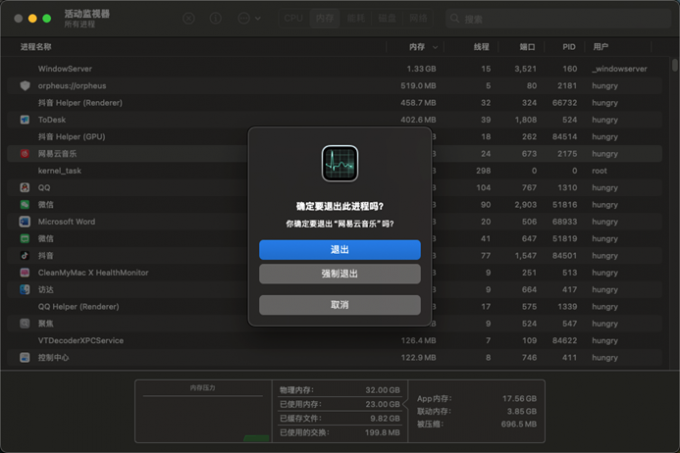
Task: Click the root user cell
Action: pyautogui.click(x=599, y=171)
